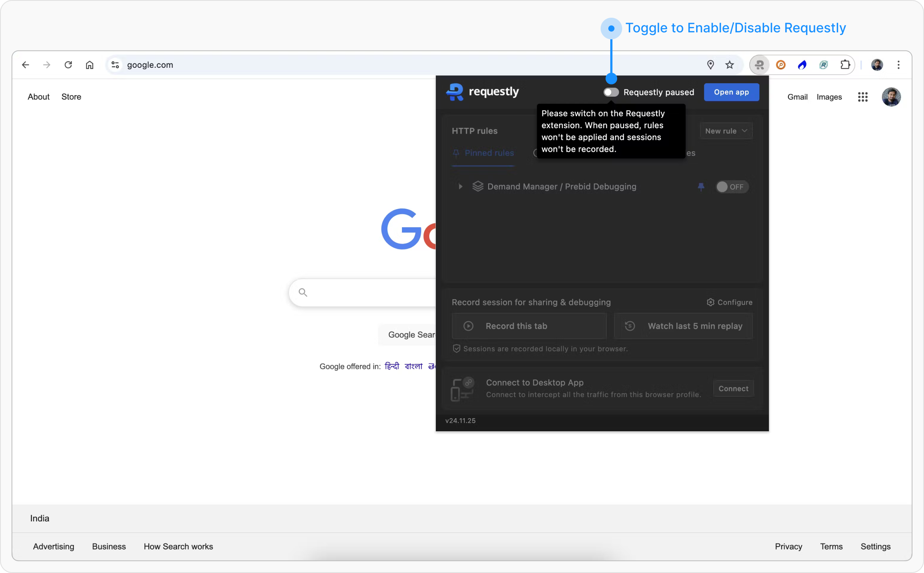The image size is (924, 573).
Task: Click the Open app button
Action: tap(731, 92)
